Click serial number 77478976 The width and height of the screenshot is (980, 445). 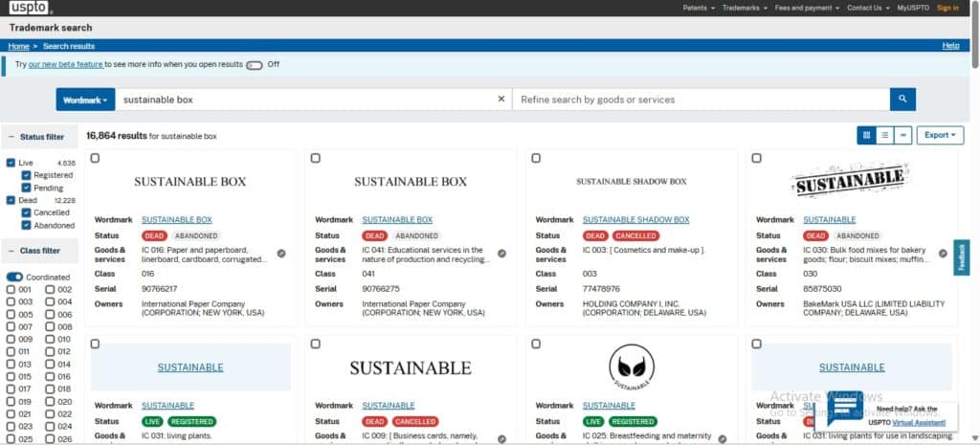(601, 289)
